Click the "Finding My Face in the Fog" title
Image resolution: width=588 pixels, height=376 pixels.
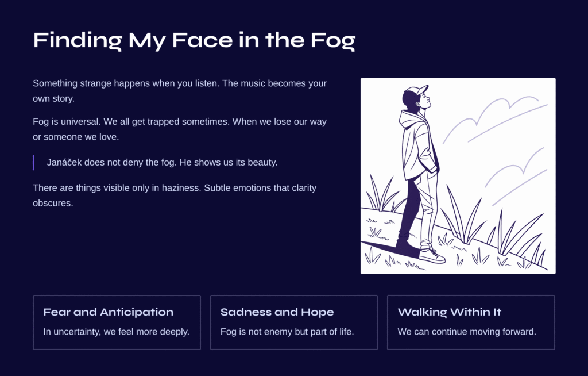pyautogui.click(x=194, y=40)
